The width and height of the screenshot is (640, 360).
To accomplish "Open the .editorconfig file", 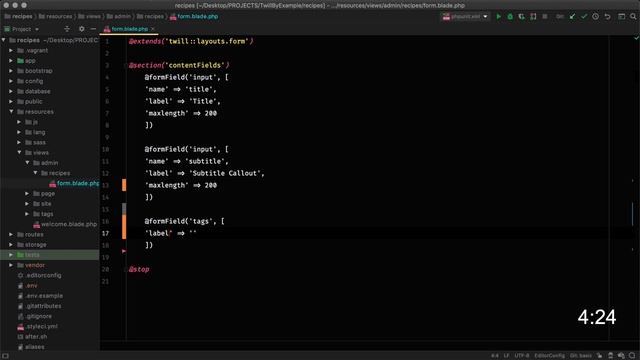I will 39,275.
